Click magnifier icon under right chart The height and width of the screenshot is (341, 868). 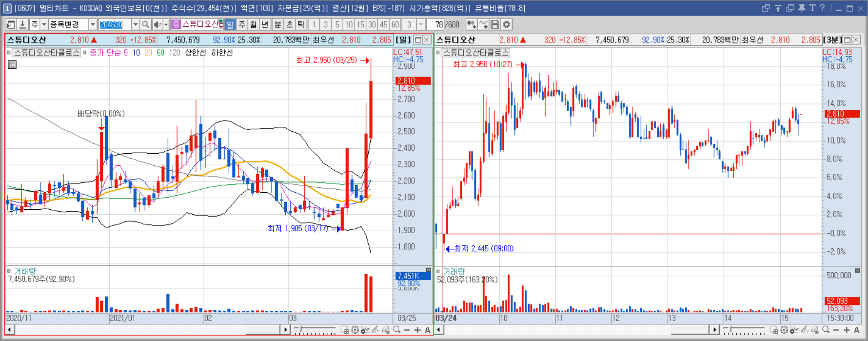pyautogui.click(x=826, y=330)
